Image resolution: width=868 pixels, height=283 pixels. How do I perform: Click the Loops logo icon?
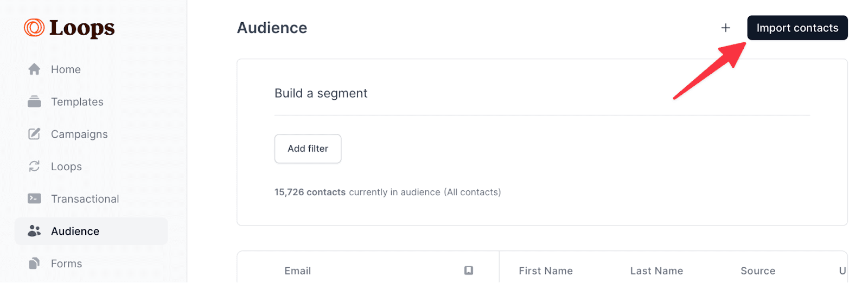tap(34, 28)
